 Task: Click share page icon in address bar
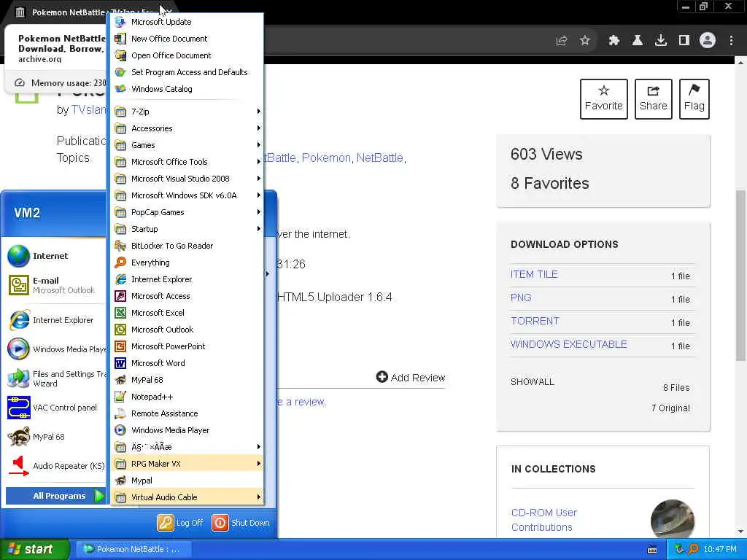click(562, 41)
